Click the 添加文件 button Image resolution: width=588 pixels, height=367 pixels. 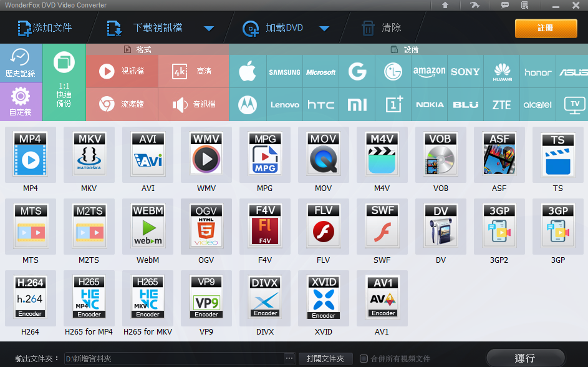45,27
